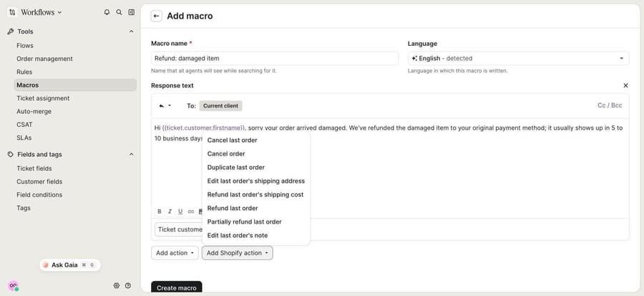The width and height of the screenshot is (644, 296).
Task: Click the Macro name input field
Action: tap(275, 58)
